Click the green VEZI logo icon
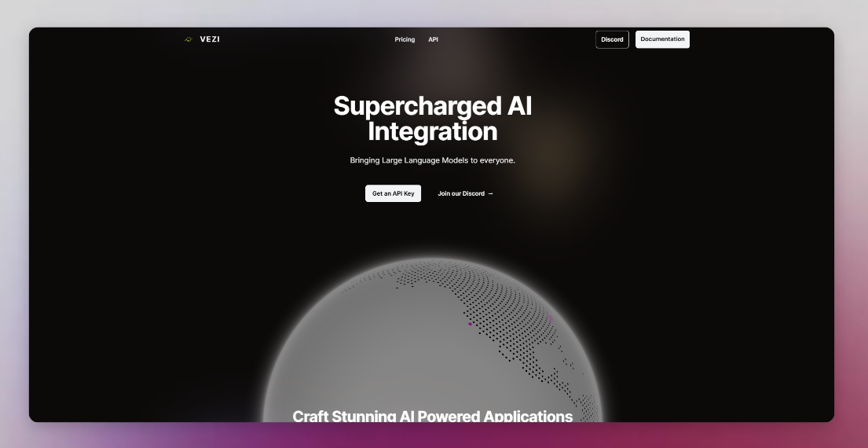The width and height of the screenshot is (868, 448). (x=188, y=39)
